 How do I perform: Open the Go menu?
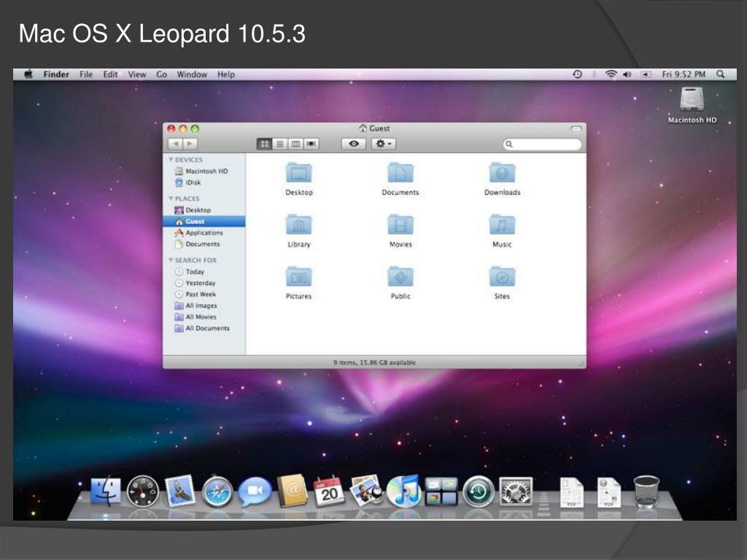tap(161, 74)
